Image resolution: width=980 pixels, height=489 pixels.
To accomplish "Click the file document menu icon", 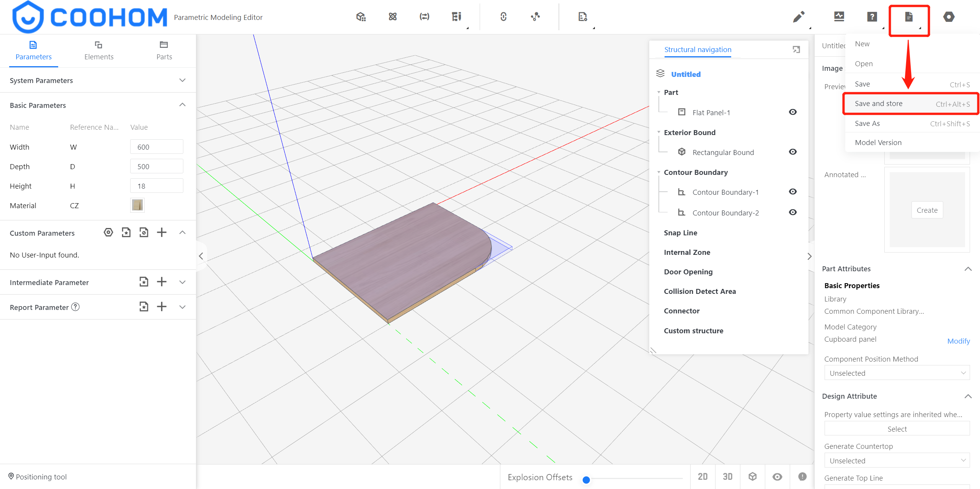I will (x=908, y=17).
